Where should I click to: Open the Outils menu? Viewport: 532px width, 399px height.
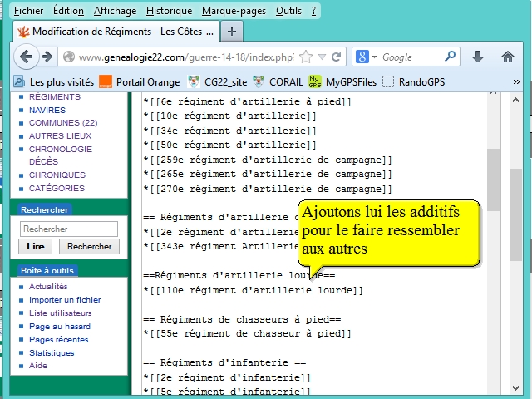point(288,11)
